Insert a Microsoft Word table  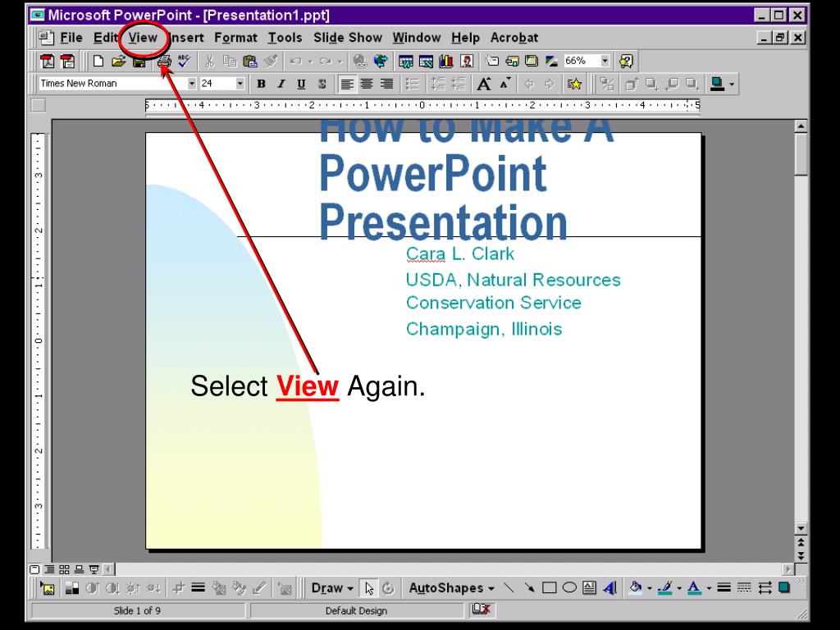coord(405,61)
